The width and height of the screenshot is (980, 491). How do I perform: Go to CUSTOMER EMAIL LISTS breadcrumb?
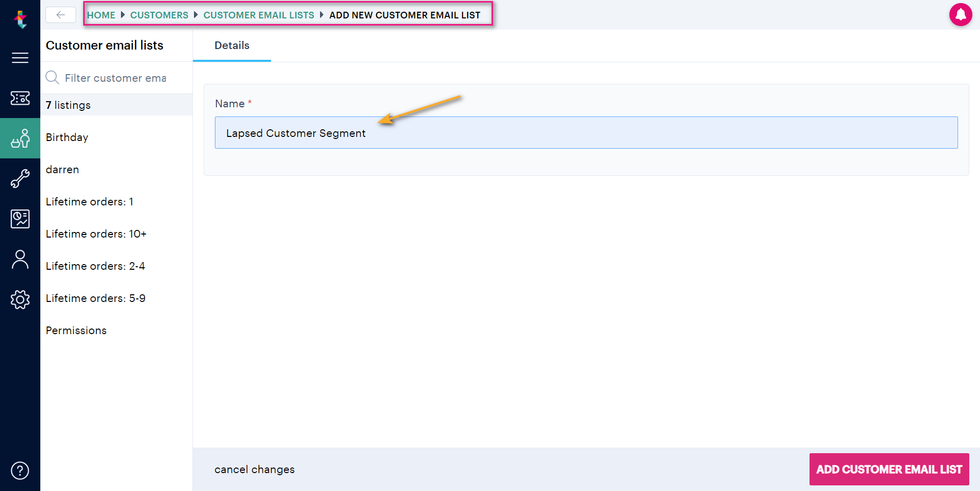click(259, 15)
